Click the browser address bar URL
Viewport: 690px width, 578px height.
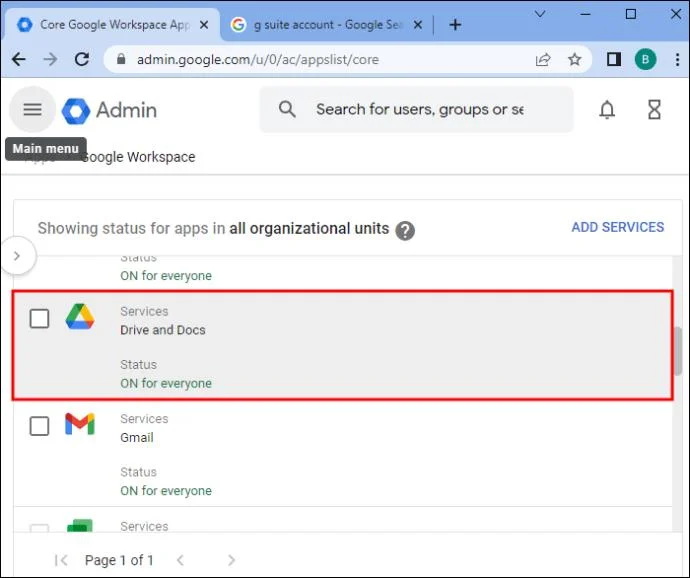click(x=258, y=59)
